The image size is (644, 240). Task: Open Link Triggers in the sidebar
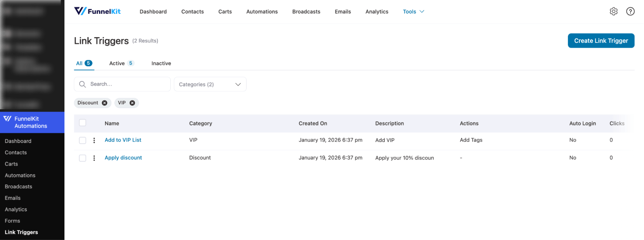21,232
